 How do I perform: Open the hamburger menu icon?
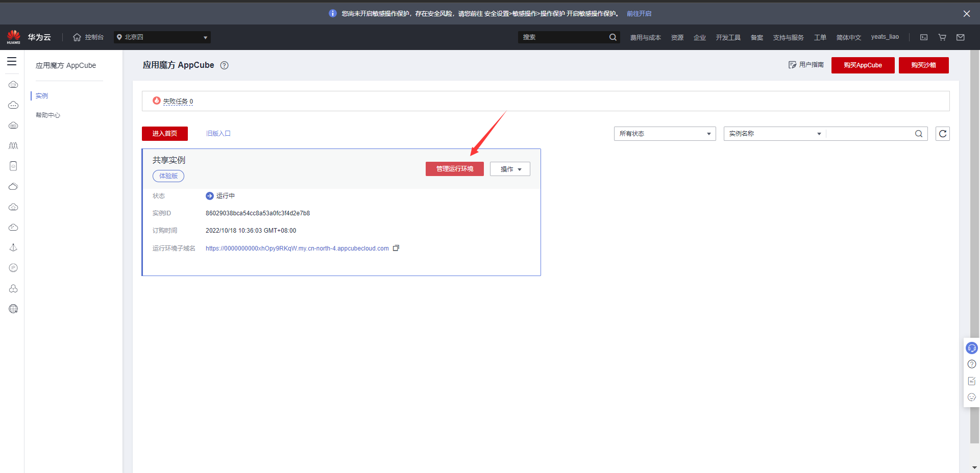click(12, 61)
